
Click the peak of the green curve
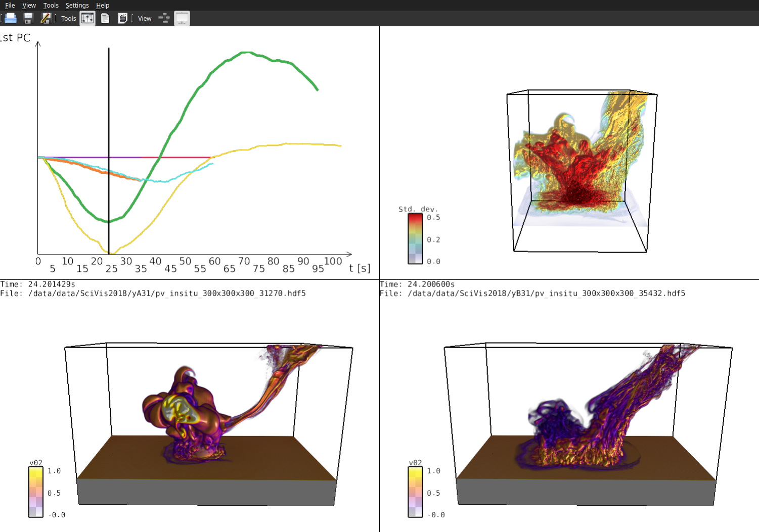click(x=246, y=53)
